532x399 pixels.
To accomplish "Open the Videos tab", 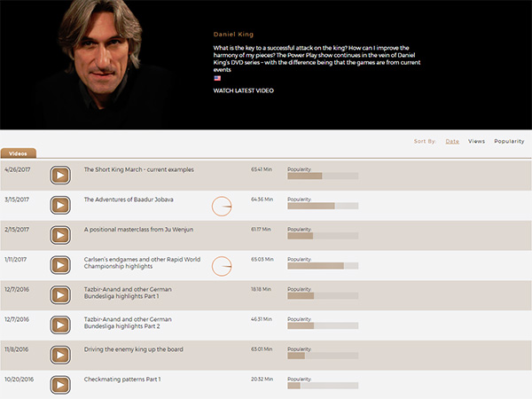I will [x=19, y=153].
